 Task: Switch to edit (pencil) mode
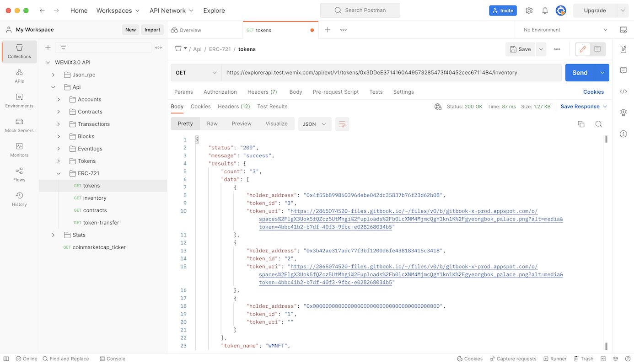click(583, 49)
